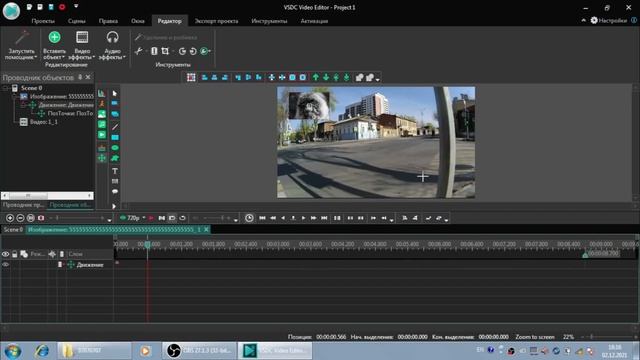
Task: Open Audio effects headphones icon
Action: point(113,38)
